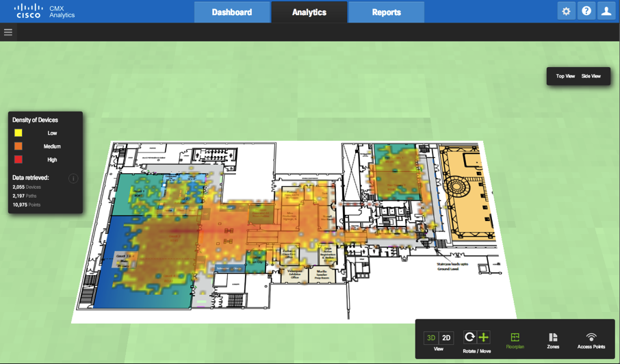Open the Reports tab

click(x=386, y=12)
